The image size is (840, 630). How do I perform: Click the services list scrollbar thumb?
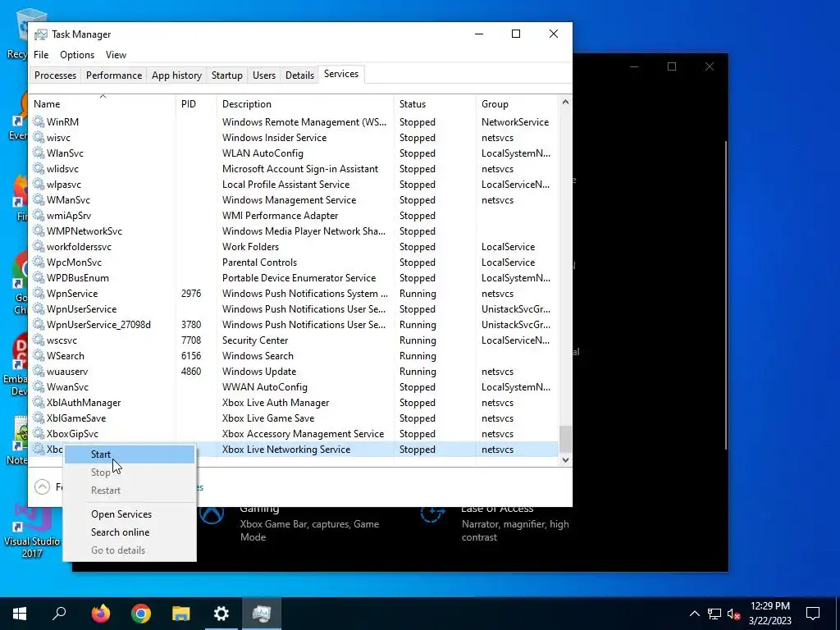point(565,440)
